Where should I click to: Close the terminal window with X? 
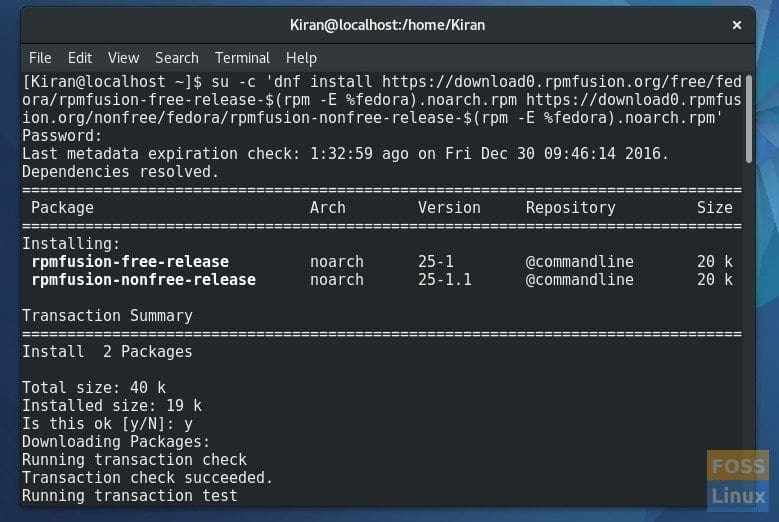[737, 25]
